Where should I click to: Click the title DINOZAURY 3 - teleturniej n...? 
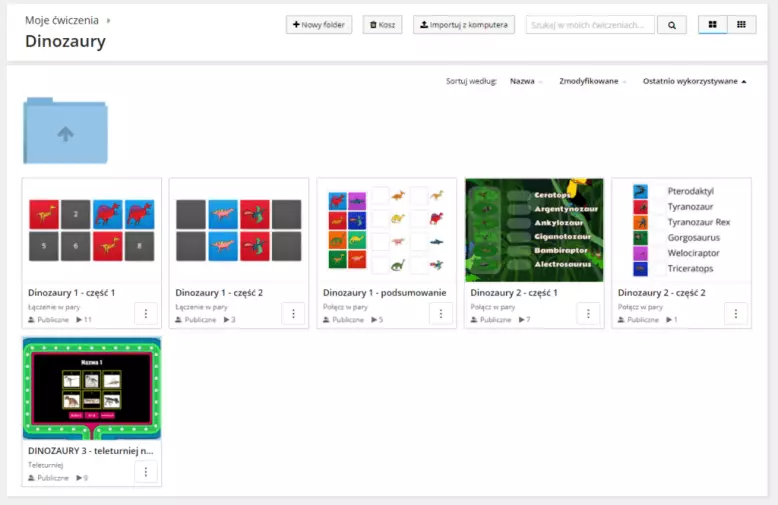tap(91, 451)
